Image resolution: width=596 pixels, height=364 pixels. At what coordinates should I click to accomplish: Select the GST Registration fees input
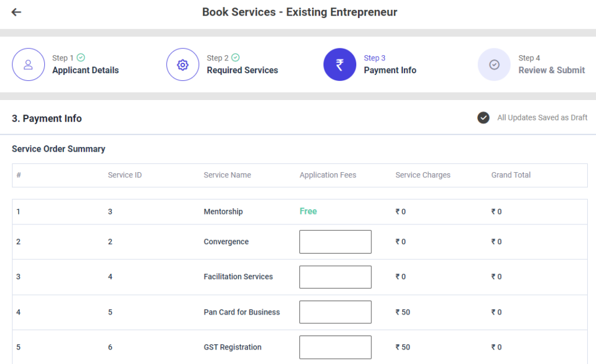coord(335,347)
